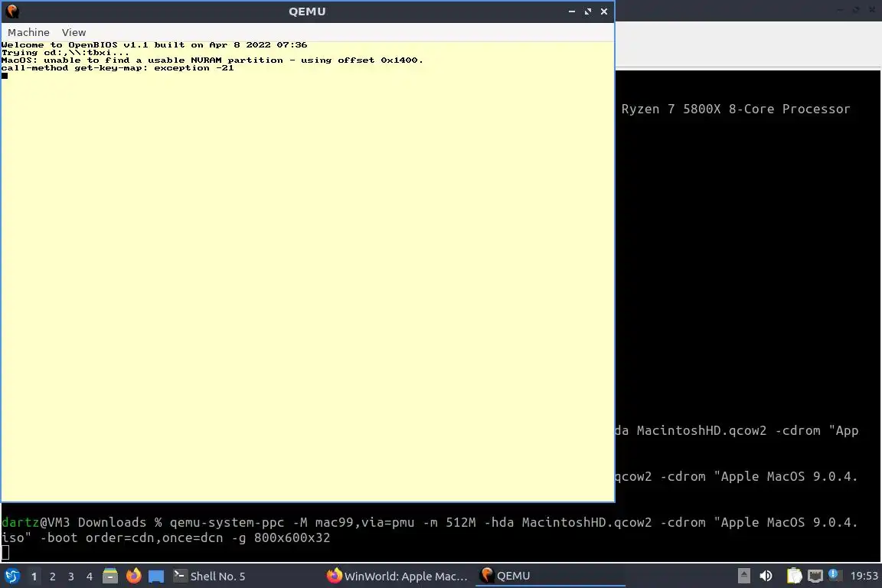Open the LXQt application menu icon
The height and width of the screenshot is (588, 882).
point(11,577)
